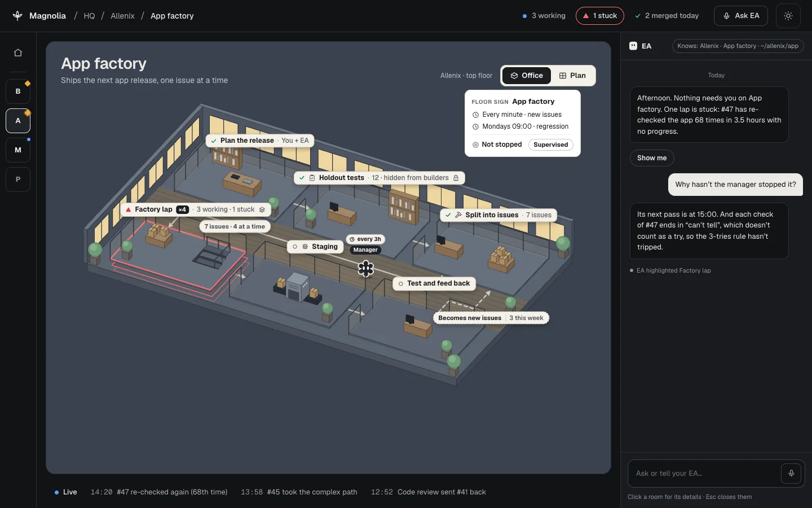Open the home icon in sidebar
812x508 pixels.
click(18, 52)
